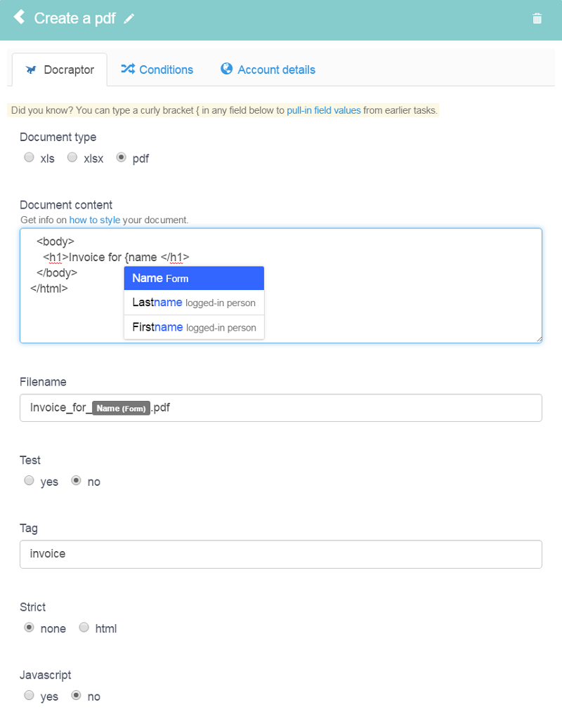Set Test option to yes
The width and height of the screenshot is (562, 728).
click(x=30, y=480)
